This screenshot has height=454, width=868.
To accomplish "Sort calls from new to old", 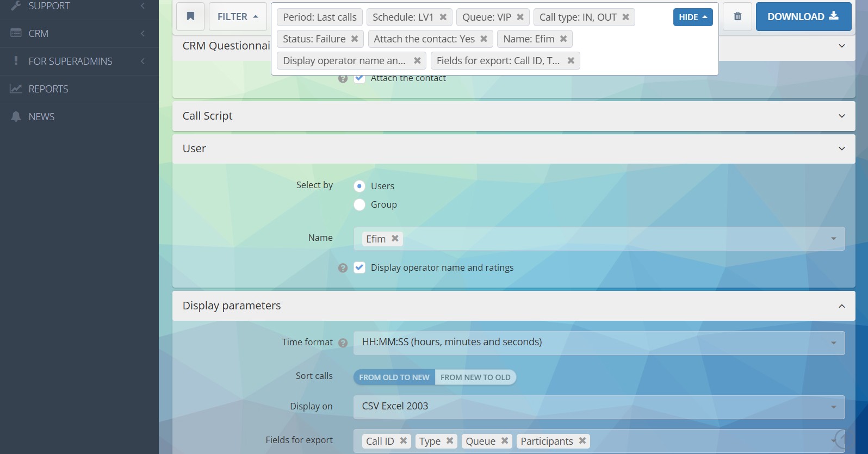I will (475, 377).
